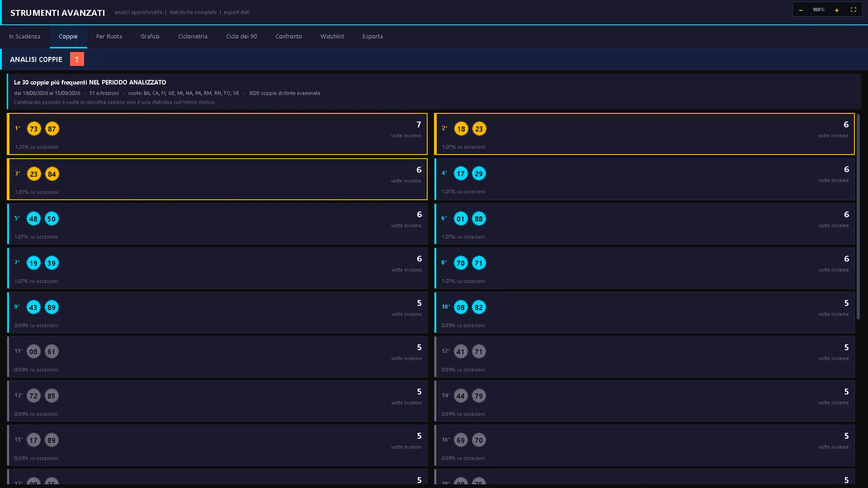Select ball 88 in 6th ranked pair
Screen dimensions: 868x488
click(x=478, y=219)
